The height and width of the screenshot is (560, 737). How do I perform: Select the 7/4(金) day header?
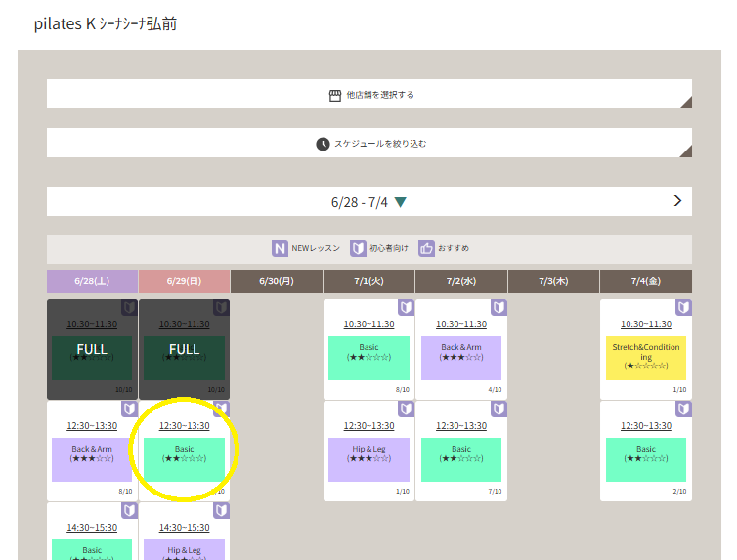646,281
